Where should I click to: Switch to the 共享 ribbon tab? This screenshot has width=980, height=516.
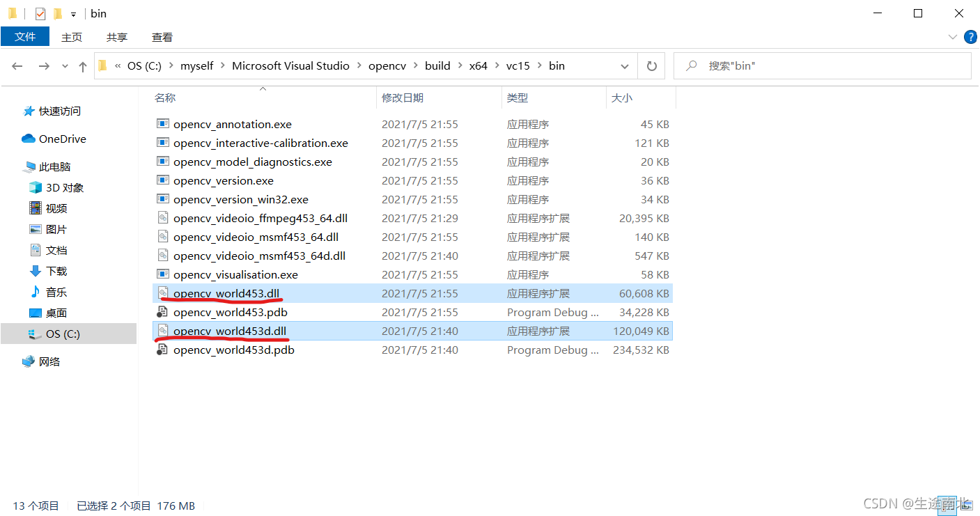(x=117, y=37)
